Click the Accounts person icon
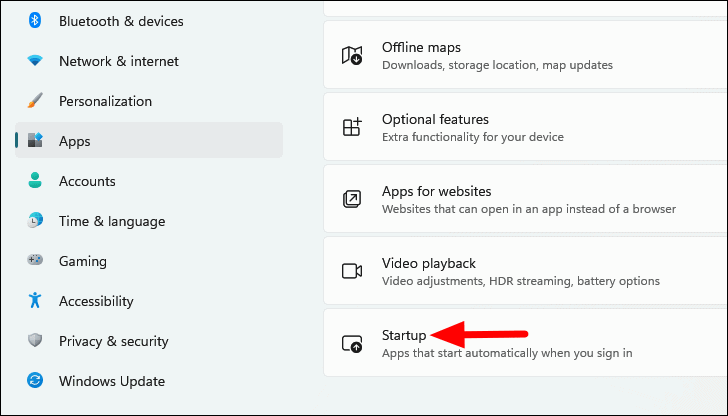728x416 pixels. pos(35,181)
